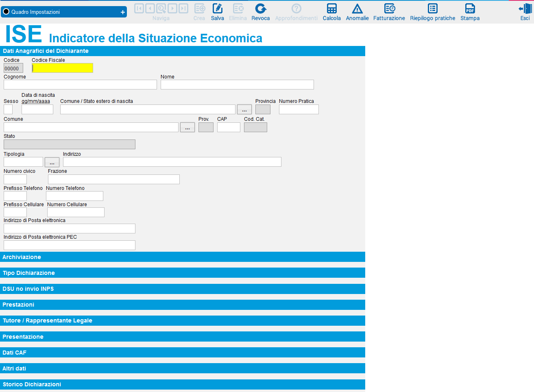Open lookup button next to Tipologia field
The image size is (534, 392).
click(52, 162)
